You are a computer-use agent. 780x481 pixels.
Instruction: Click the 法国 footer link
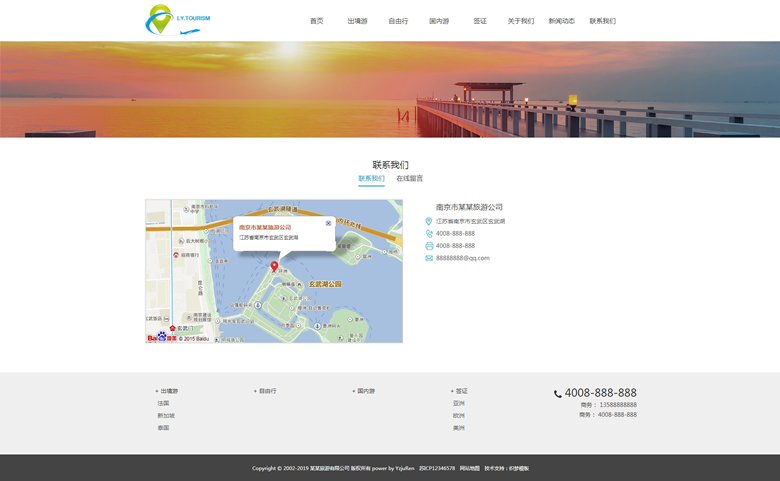[163, 404]
